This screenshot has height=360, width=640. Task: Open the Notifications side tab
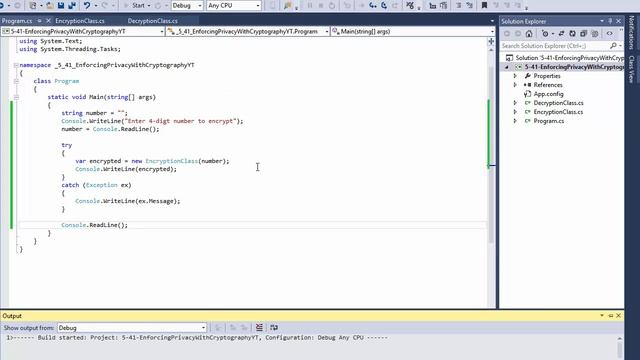(632, 32)
